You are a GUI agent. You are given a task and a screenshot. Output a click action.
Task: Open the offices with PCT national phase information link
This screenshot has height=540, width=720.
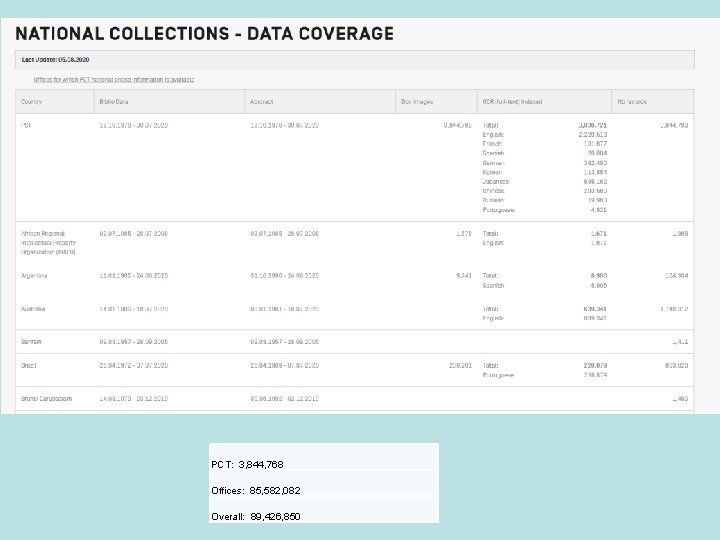tap(114, 79)
